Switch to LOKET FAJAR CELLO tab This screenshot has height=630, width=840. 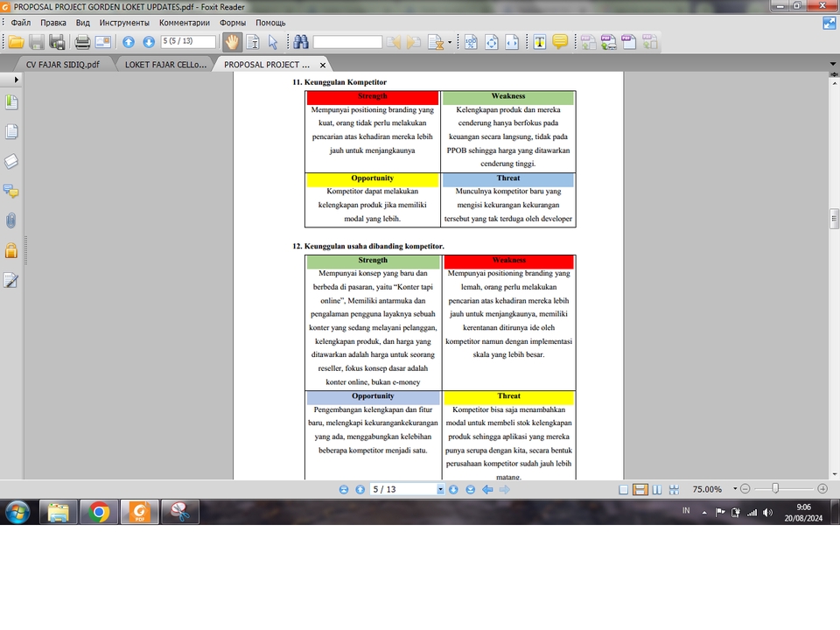click(x=165, y=64)
